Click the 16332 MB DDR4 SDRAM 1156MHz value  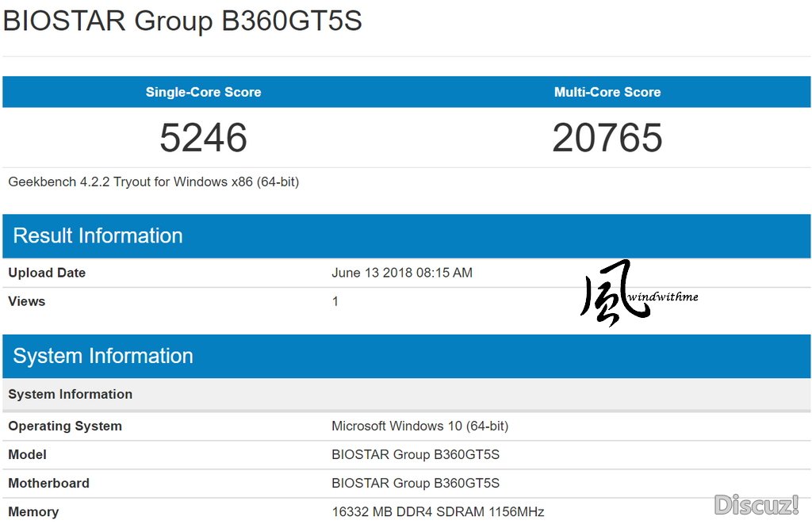[x=438, y=512]
